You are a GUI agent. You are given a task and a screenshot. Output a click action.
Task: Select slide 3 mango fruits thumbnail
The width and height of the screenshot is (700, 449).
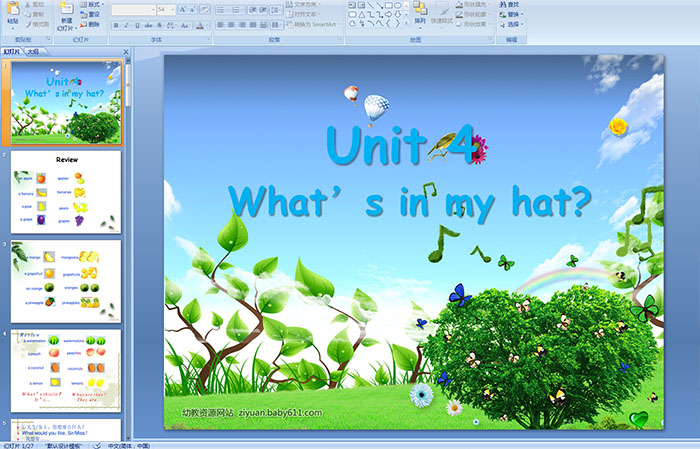pyautogui.click(x=66, y=281)
